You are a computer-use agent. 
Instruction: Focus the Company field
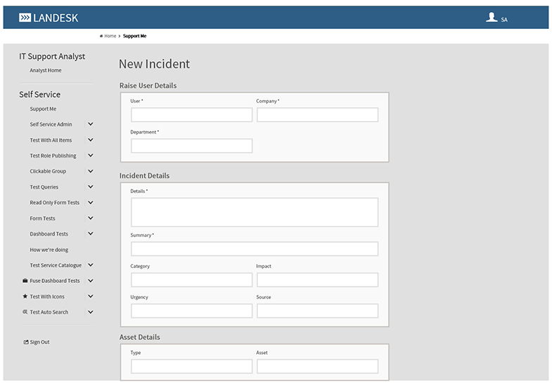click(x=317, y=115)
